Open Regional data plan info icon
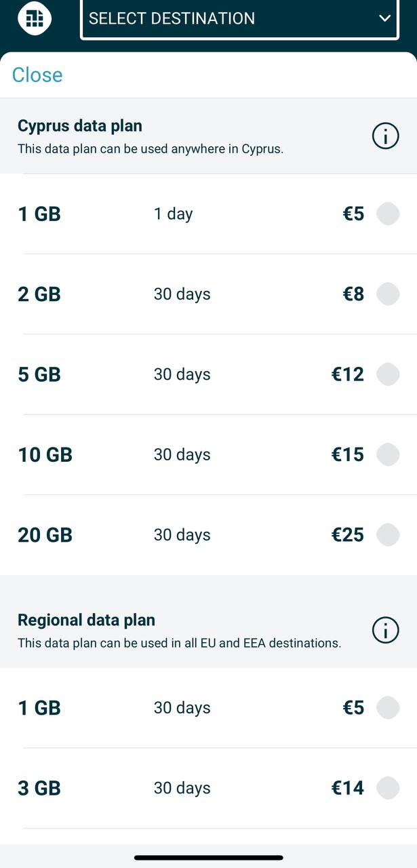This screenshot has width=417, height=868. [385, 631]
